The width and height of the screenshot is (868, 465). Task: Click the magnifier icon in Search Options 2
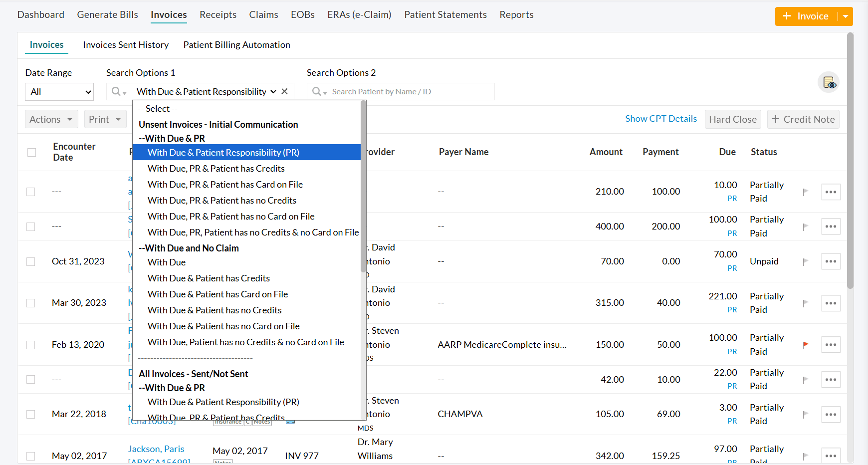(x=318, y=91)
